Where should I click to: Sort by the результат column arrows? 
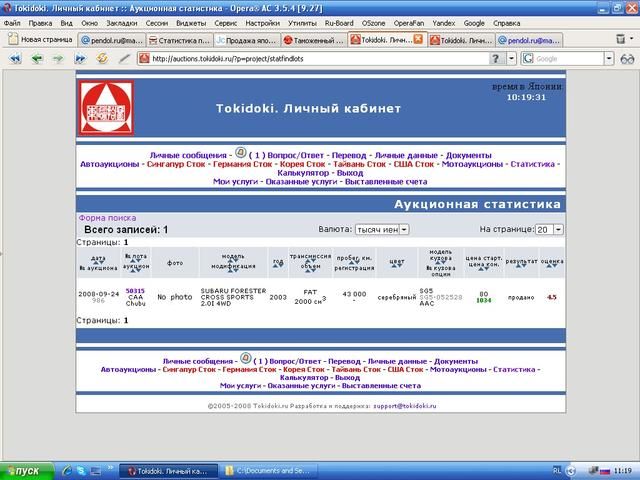tap(521, 266)
